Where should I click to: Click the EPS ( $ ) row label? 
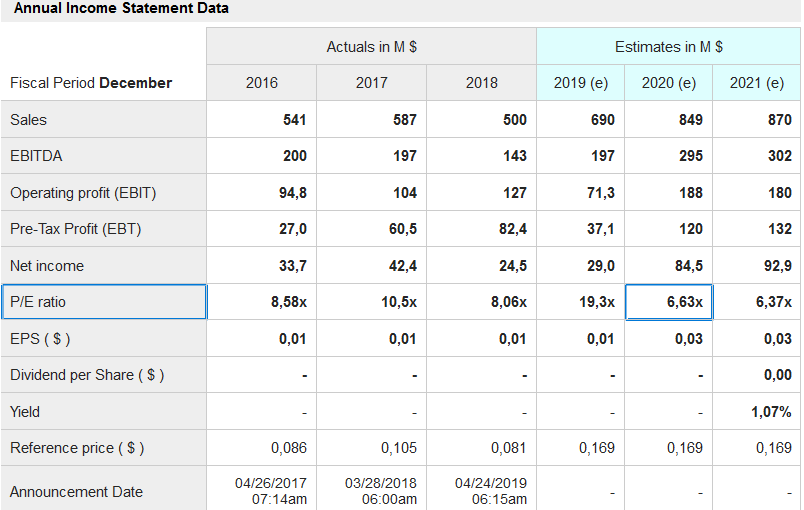40,338
